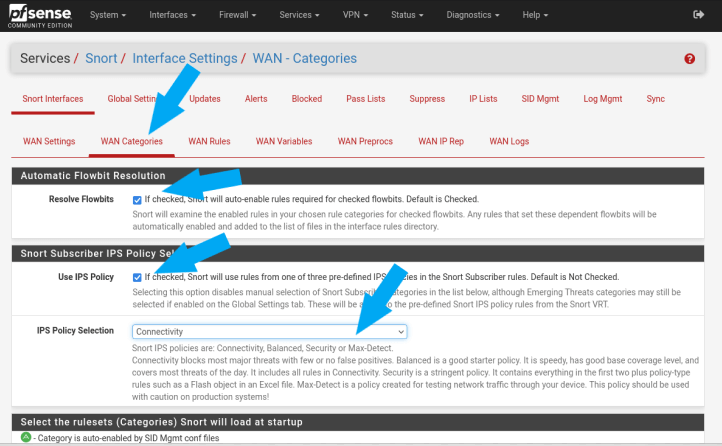Screen dimensions: 722x446
Task: Click the Use IPS Policy label
Action: (x=86, y=277)
